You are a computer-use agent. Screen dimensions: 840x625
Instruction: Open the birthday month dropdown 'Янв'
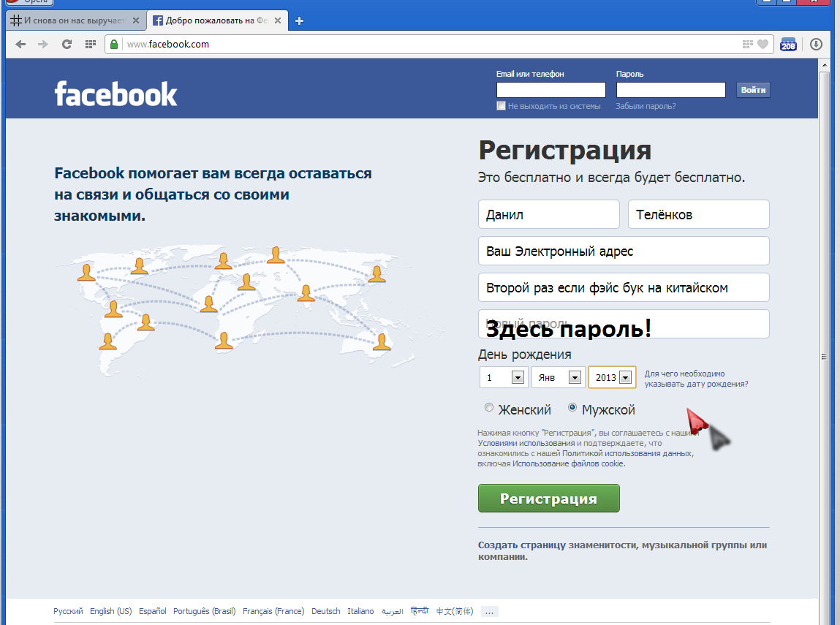pos(559,378)
